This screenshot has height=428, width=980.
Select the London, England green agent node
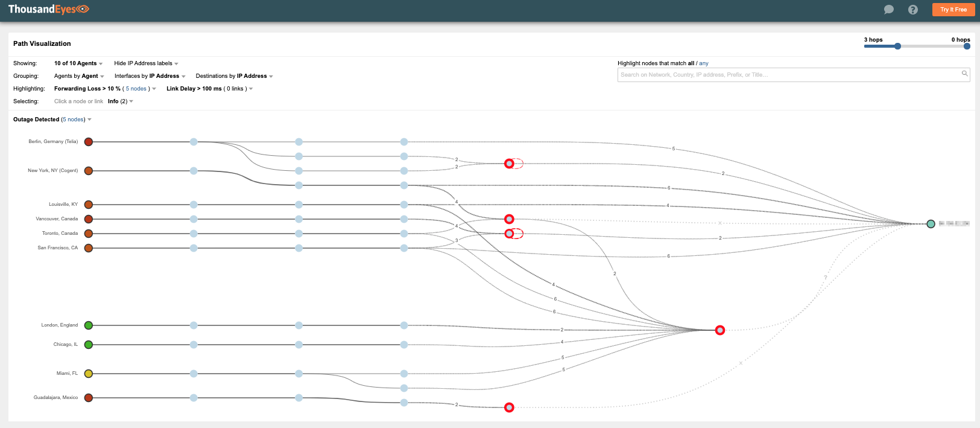point(89,325)
